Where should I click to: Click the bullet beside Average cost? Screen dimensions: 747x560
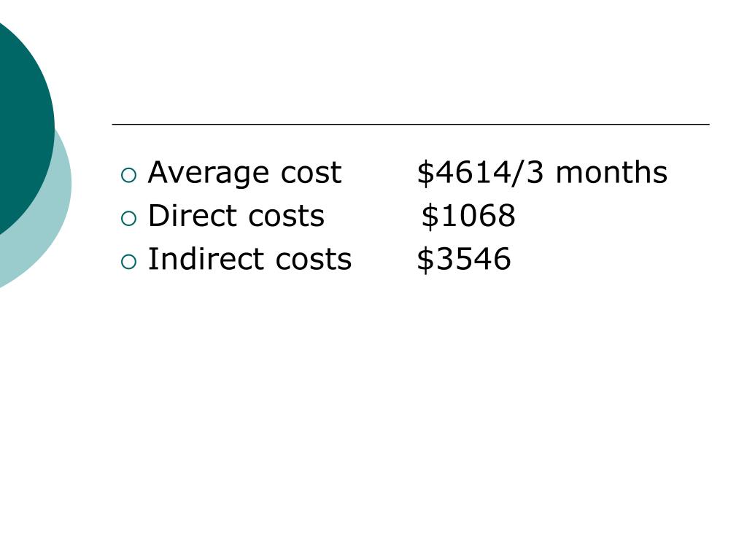128,175
